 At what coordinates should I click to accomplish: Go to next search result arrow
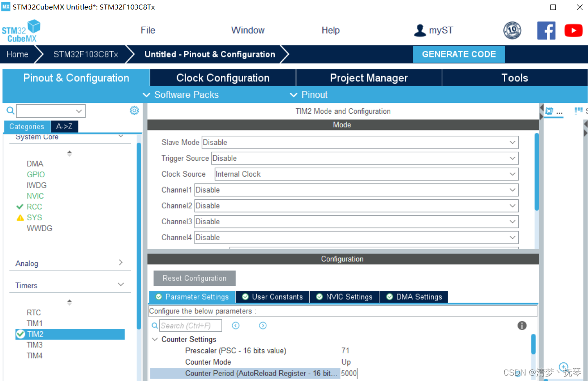click(263, 325)
